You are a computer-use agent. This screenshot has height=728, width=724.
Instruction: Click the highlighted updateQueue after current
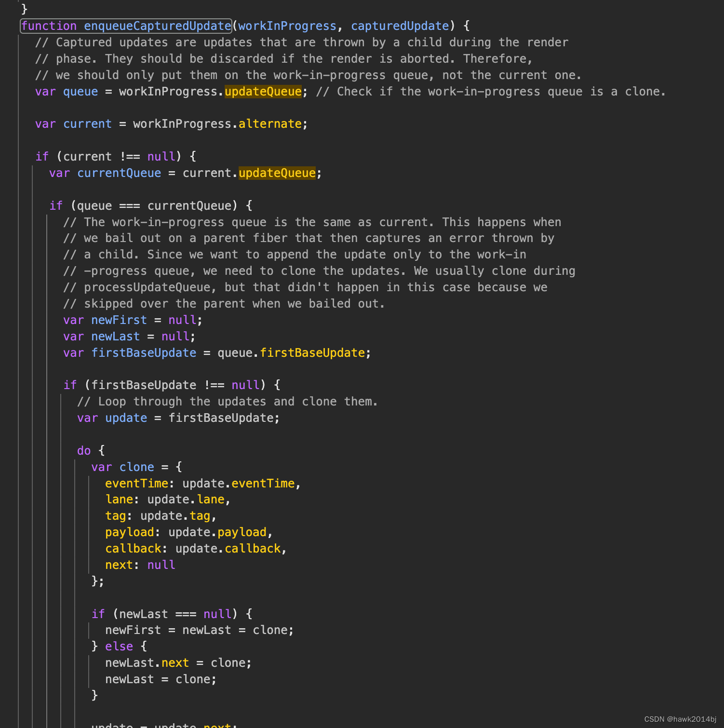tap(277, 173)
